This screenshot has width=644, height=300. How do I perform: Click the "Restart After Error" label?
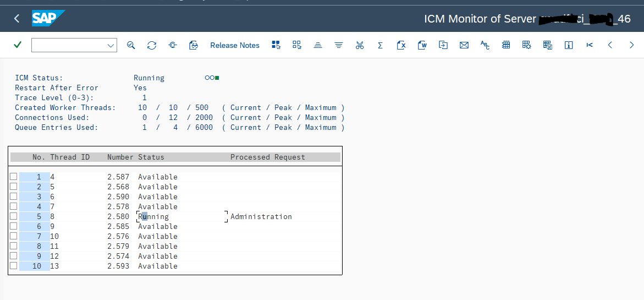[57, 88]
